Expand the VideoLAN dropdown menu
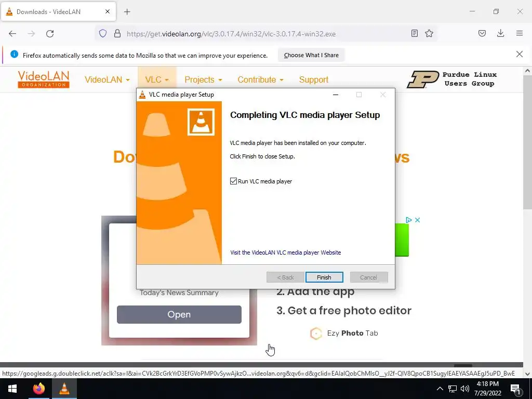Image resolution: width=532 pixels, height=399 pixels. click(x=107, y=79)
